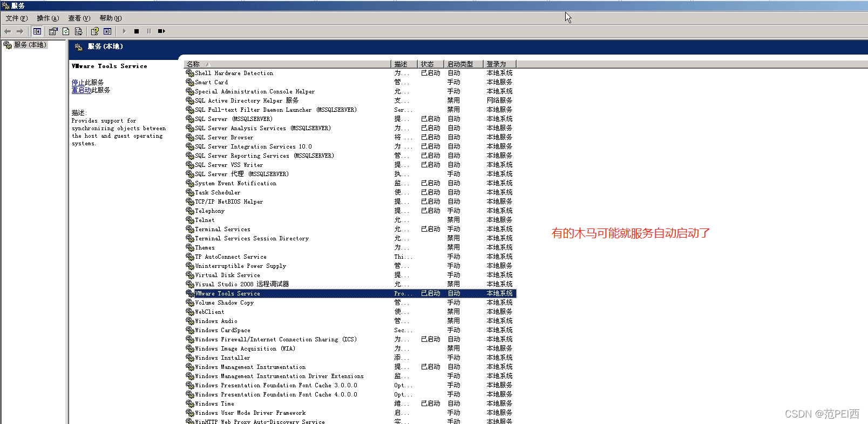Select SQL Active Directory Helper 服务 row
The height and width of the screenshot is (424, 868).
(x=350, y=100)
